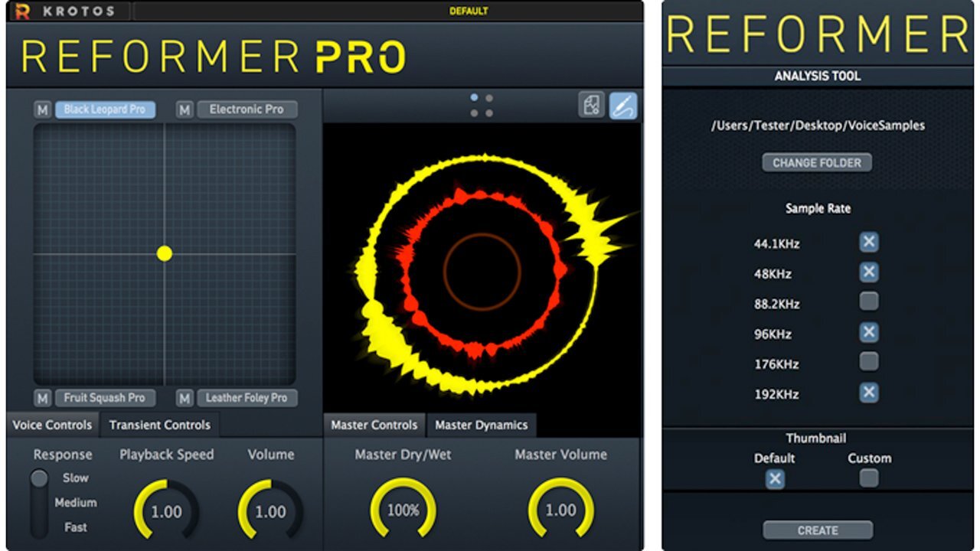
Task: Open the Transient Controls tab
Action: click(159, 425)
